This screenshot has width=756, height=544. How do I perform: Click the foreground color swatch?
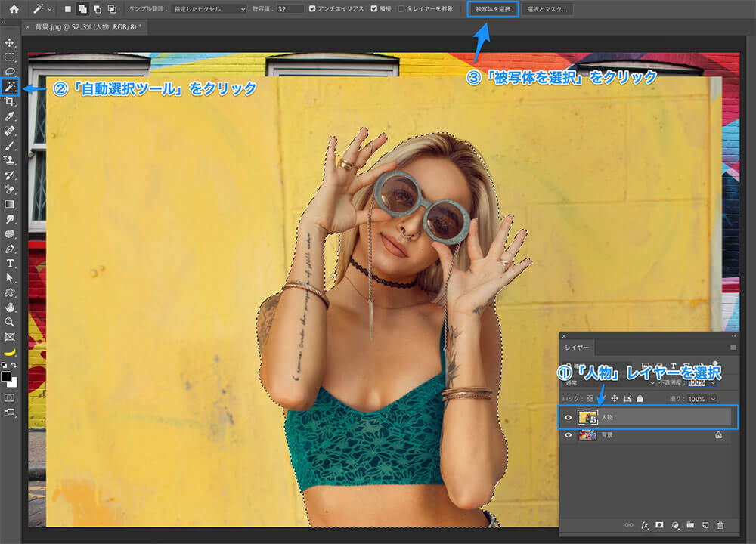6,376
